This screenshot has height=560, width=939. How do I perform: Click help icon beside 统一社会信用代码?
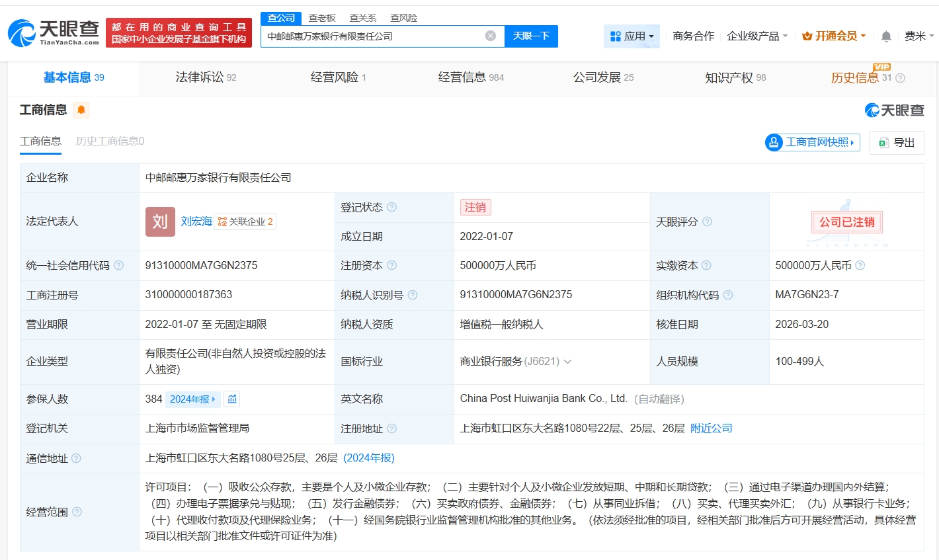click(x=118, y=266)
